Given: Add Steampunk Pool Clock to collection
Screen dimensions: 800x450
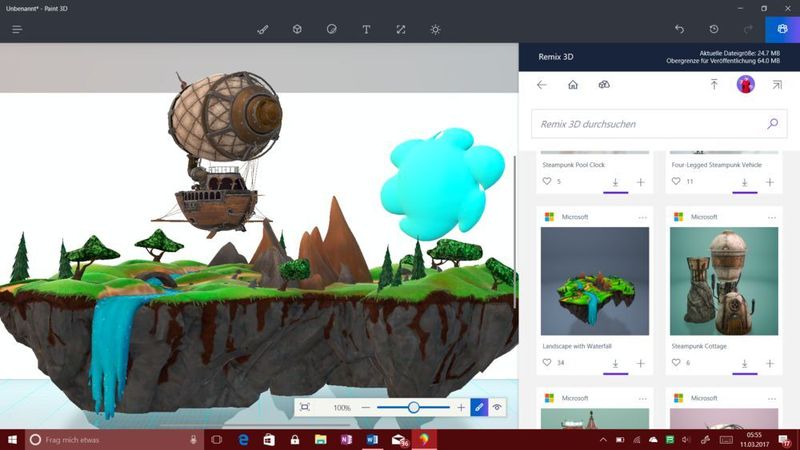Looking at the screenshot, I should (x=640, y=182).
